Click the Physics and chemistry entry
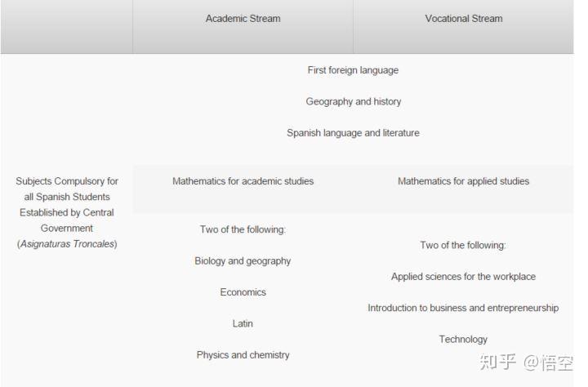 point(243,355)
